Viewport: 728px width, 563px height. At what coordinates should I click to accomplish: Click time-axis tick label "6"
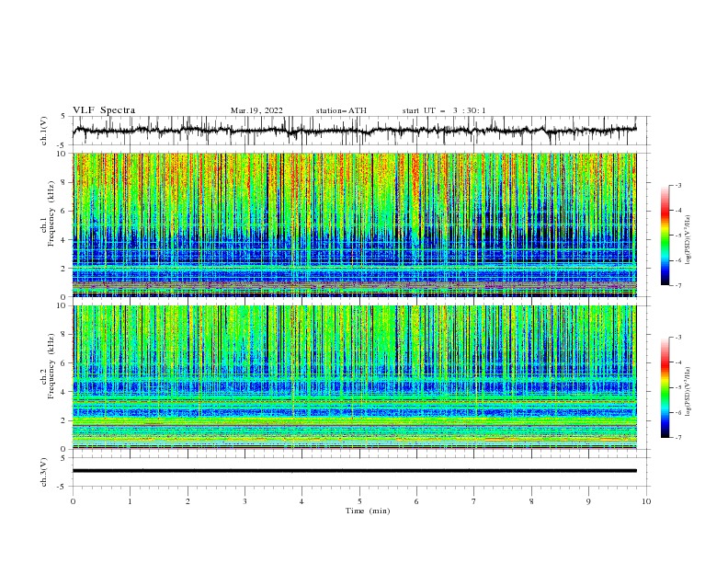tap(416, 501)
